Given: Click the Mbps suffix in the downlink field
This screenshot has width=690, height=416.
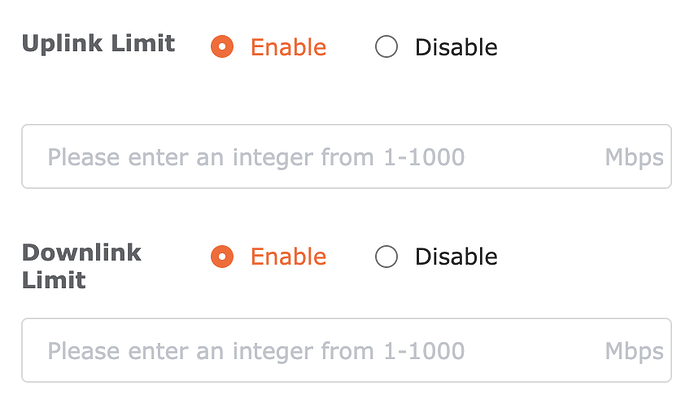Looking at the screenshot, I should click(634, 351).
